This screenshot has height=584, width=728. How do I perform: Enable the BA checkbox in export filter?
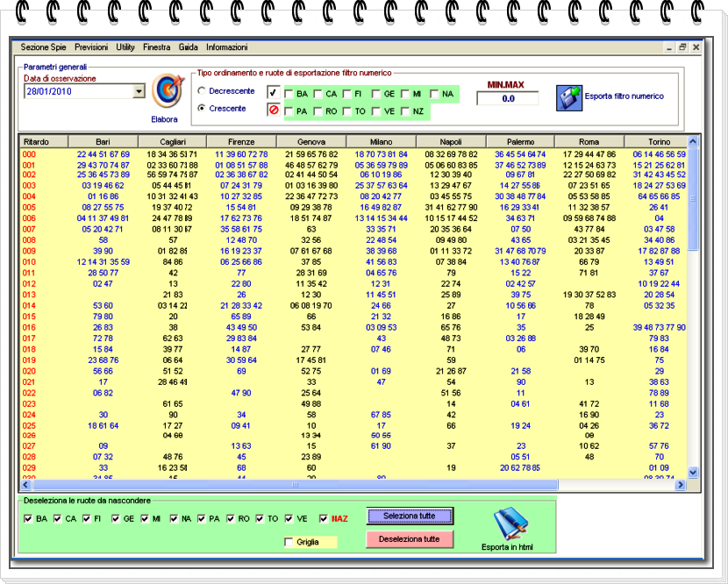click(x=289, y=94)
